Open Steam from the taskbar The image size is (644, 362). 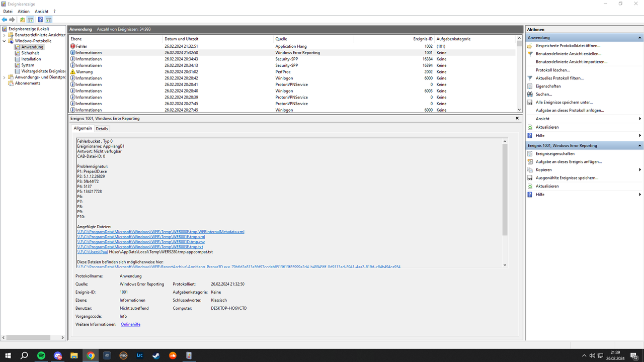(156, 355)
